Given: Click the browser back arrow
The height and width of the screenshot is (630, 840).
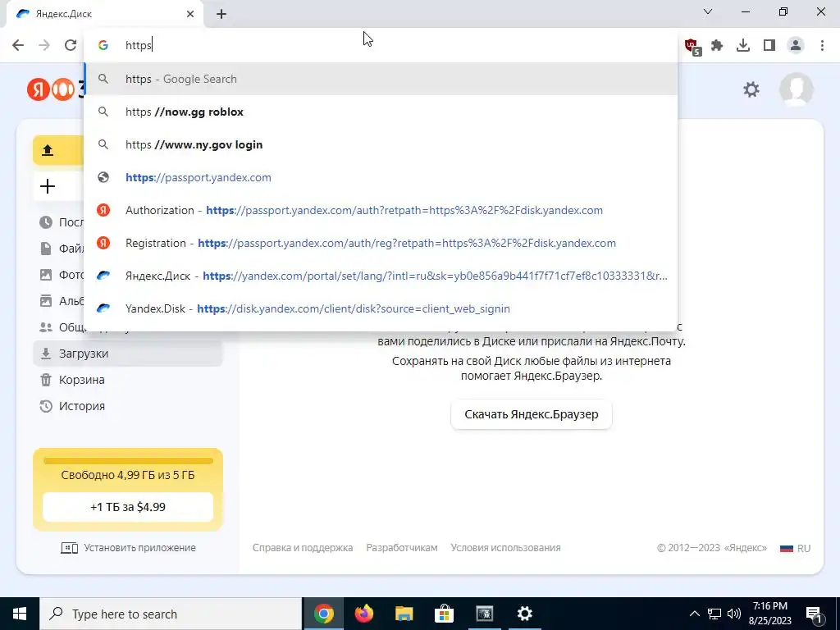Looking at the screenshot, I should 18,45.
